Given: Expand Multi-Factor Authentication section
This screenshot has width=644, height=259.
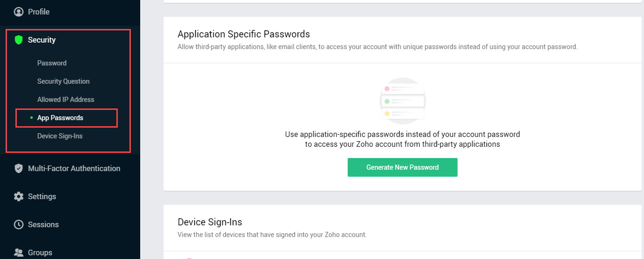Looking at the screenshot, I should [x=74, y=168].
